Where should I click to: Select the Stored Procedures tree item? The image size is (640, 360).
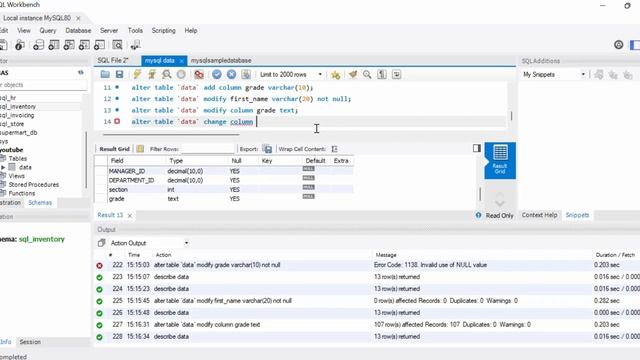(33, 184)
